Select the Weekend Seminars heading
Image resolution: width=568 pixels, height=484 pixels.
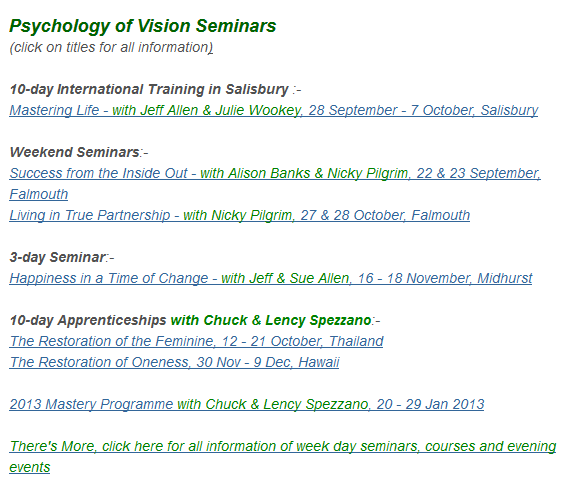75,152
